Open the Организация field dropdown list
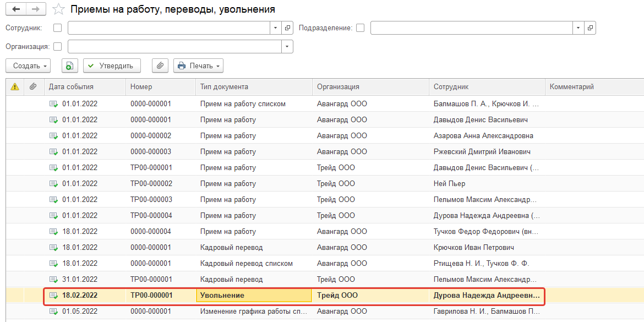The height and width of the screenshot is (322, 644). tap(287, 47)
